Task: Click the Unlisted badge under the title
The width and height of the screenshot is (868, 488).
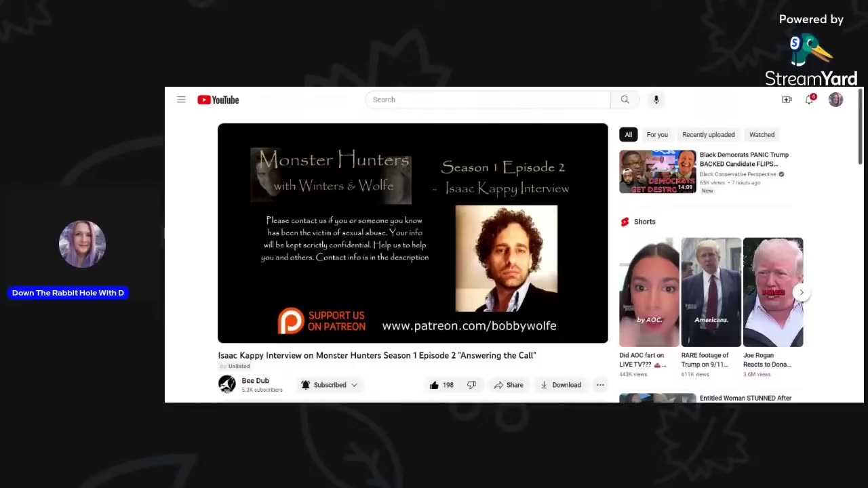Action: coord(235,366)
